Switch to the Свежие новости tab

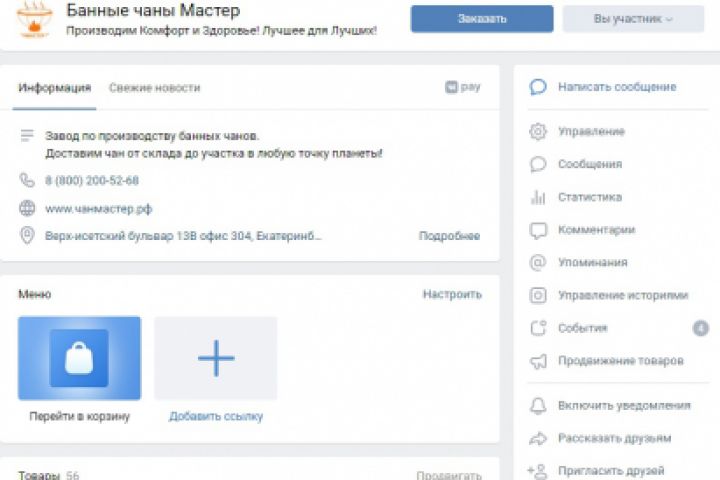pos(154,88)
